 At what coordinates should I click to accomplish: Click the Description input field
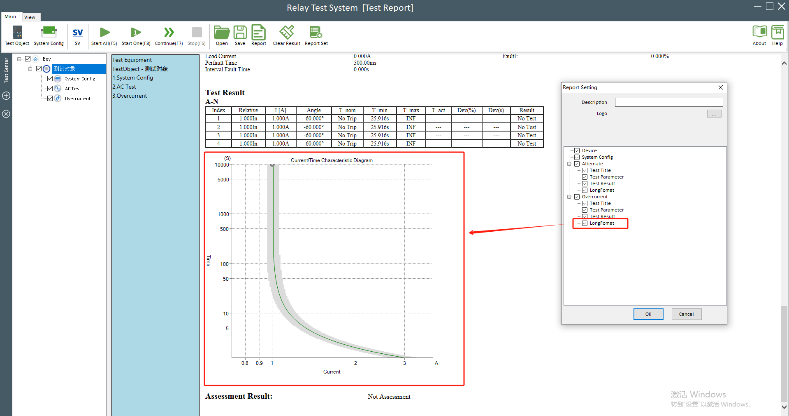tap(668, 101)
